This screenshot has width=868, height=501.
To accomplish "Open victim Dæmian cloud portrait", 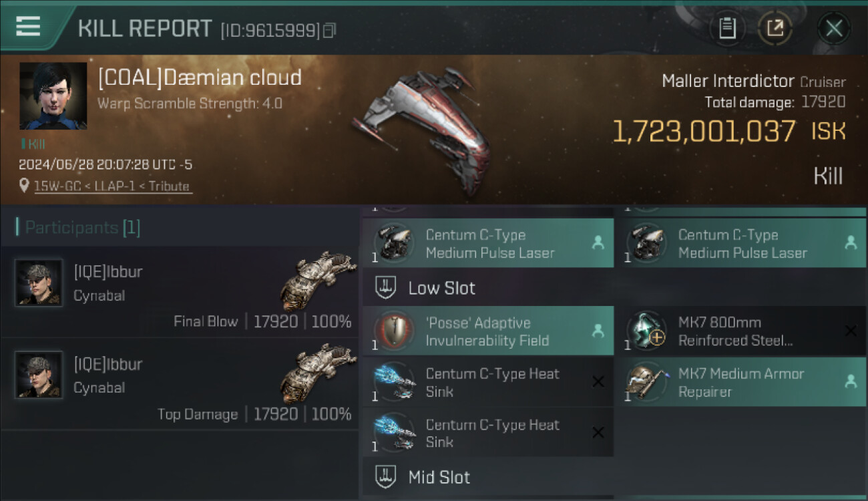I will 53,96.
